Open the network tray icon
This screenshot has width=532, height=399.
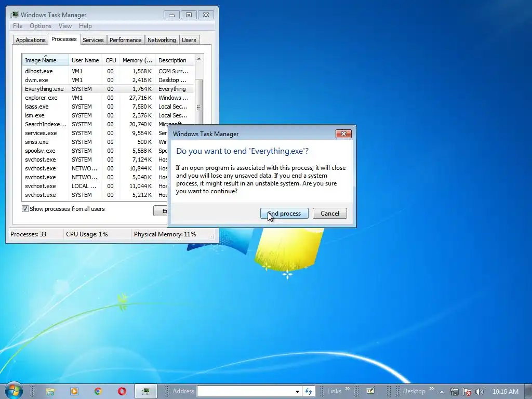point(454,392)
